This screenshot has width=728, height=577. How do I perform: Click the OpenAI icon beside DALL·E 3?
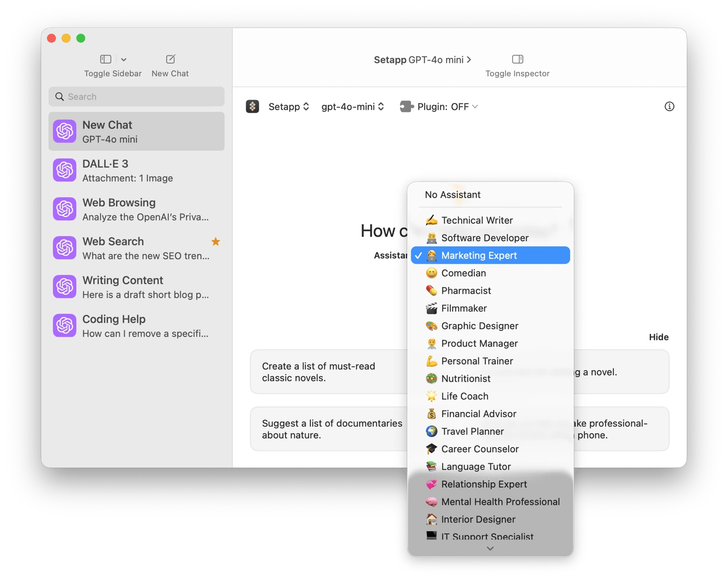point(64,171)
